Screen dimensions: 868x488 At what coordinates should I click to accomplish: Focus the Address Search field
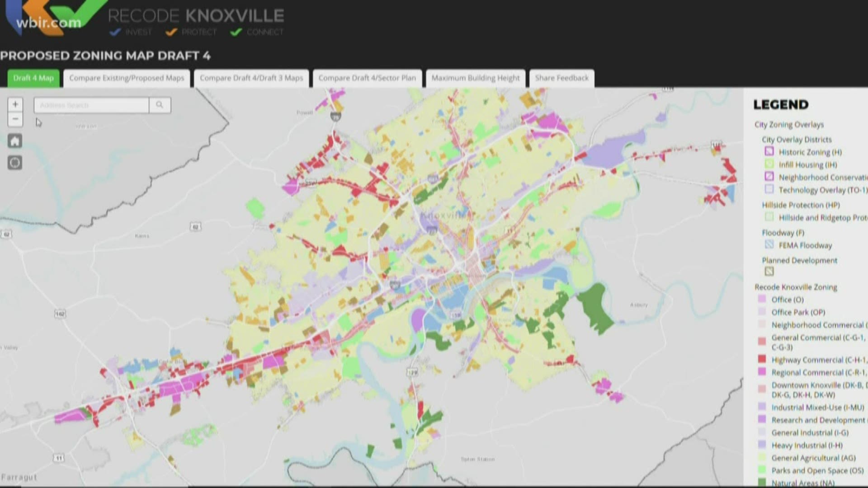91,105
